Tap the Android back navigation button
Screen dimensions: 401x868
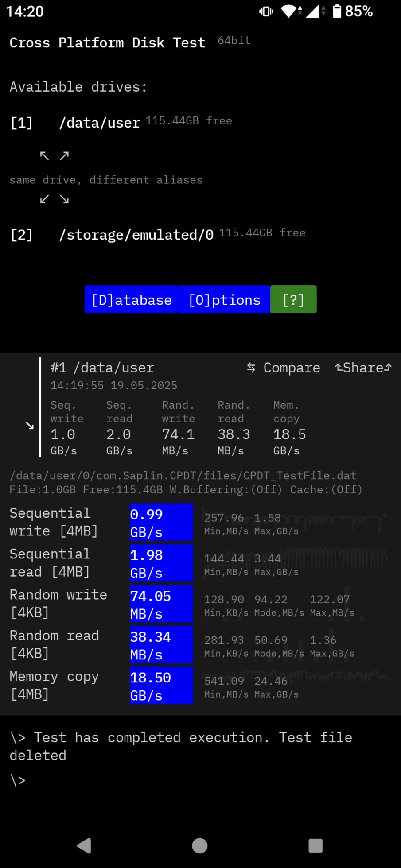coord(84,845)
